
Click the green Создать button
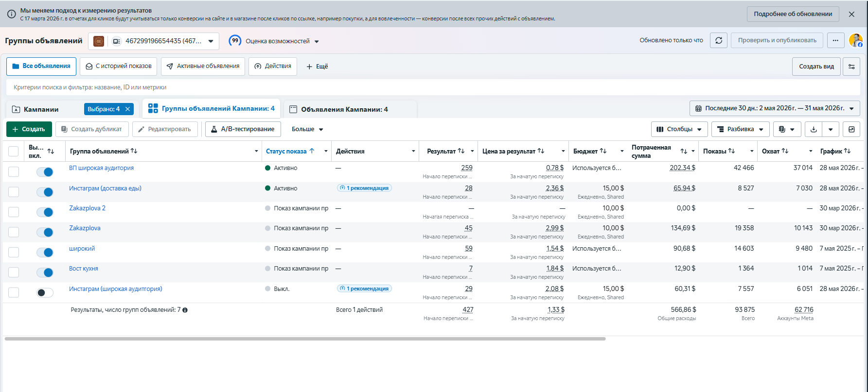[x=29, y=129]
